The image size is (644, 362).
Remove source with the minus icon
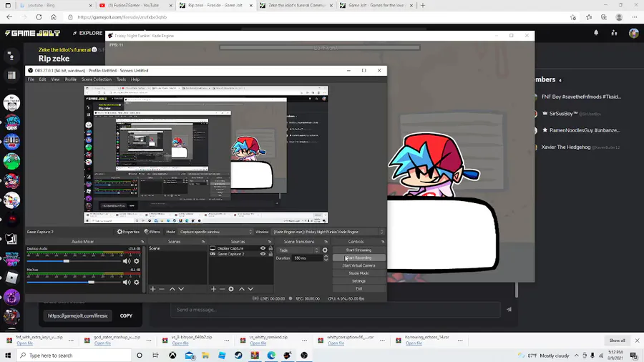(223, 289)
